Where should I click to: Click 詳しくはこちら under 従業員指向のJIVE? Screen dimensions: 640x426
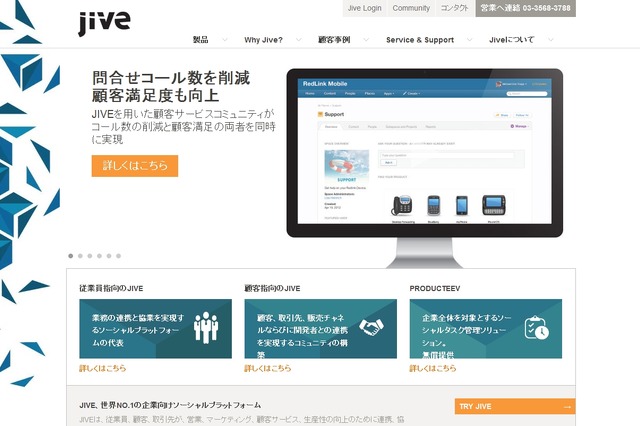coord(102,368)
